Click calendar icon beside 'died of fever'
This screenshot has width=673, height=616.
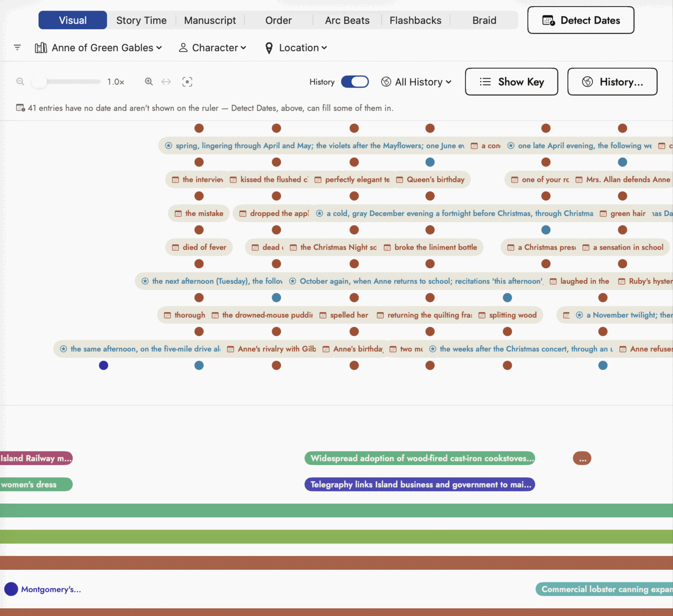(x=175, y=247)
